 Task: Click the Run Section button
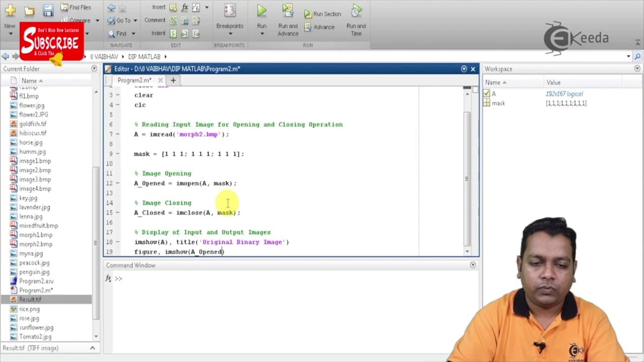coord(323,14)
